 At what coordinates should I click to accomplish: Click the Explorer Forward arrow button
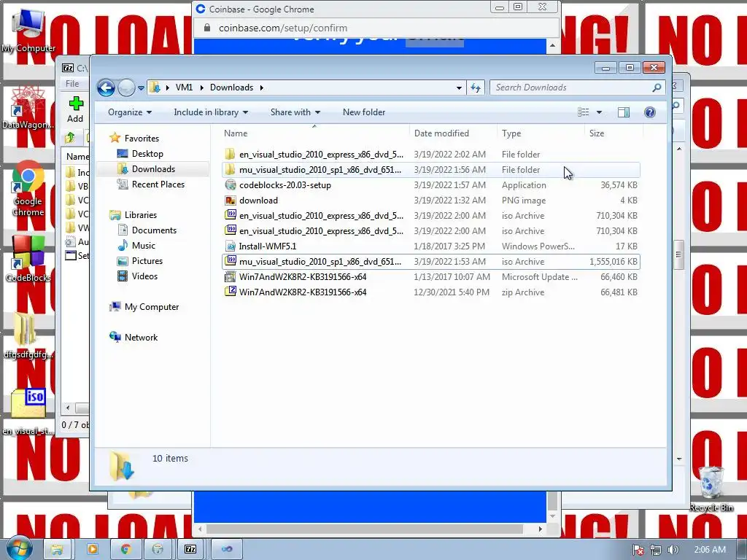(x=126, y=87)
